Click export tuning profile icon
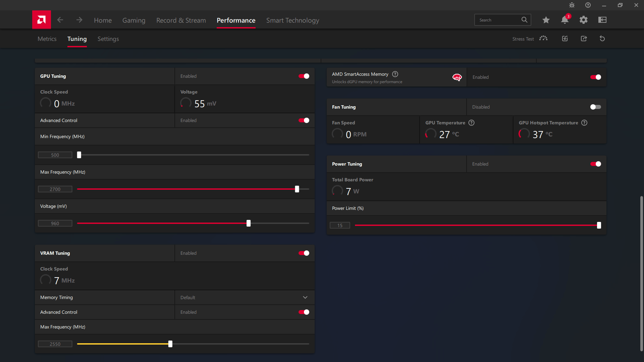 [x=584, y=39]
